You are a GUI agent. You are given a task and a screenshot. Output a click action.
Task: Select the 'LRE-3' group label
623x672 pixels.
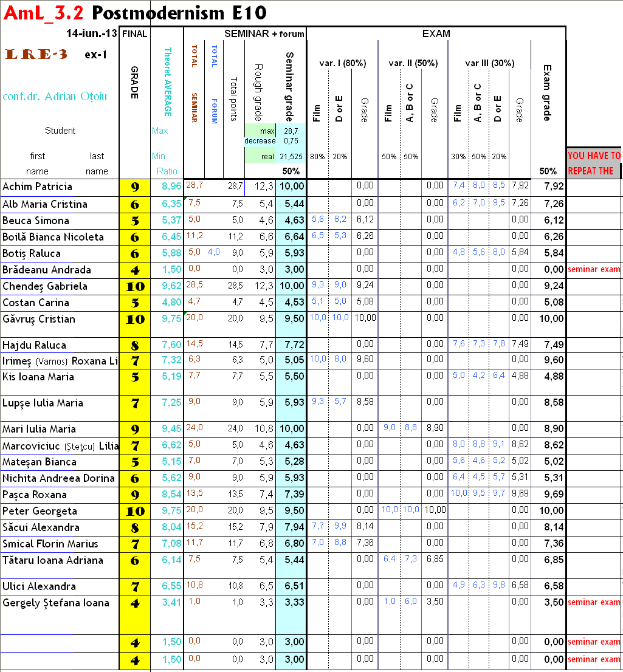pos(36,55)
